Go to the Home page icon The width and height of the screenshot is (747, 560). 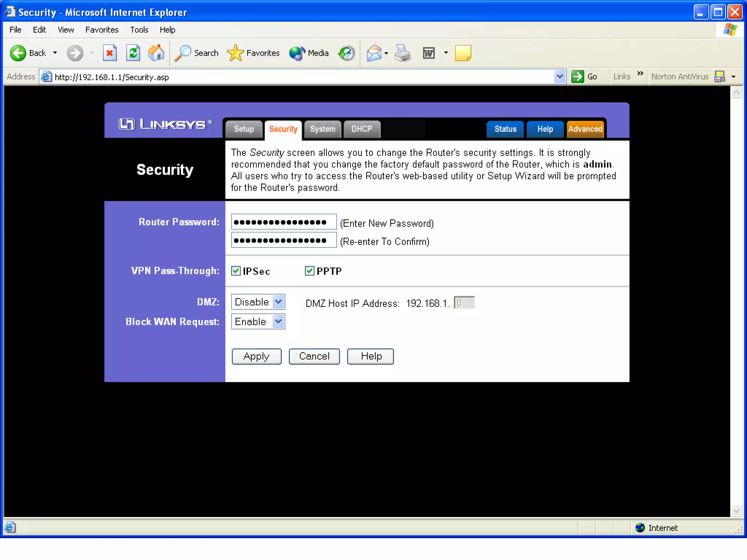tap(156, 53)
